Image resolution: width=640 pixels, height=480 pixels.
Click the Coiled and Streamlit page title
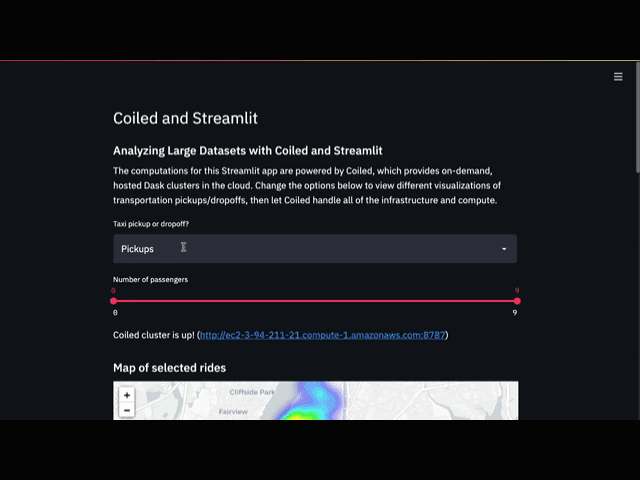click(185, 118)
